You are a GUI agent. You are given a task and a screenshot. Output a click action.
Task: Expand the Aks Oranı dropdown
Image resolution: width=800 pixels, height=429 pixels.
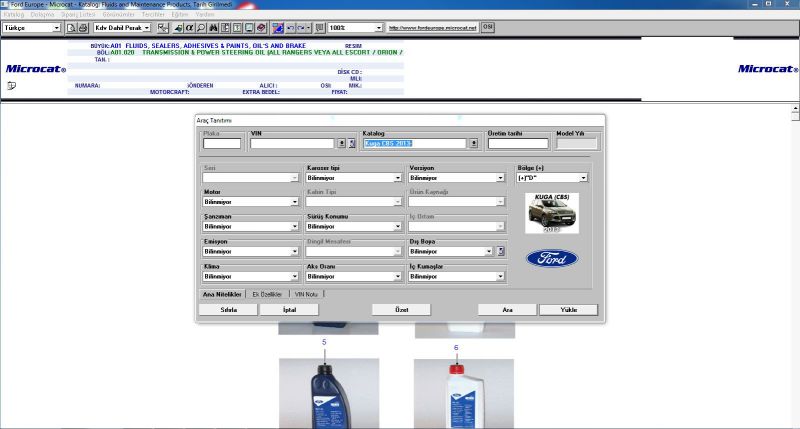point(397,276)
